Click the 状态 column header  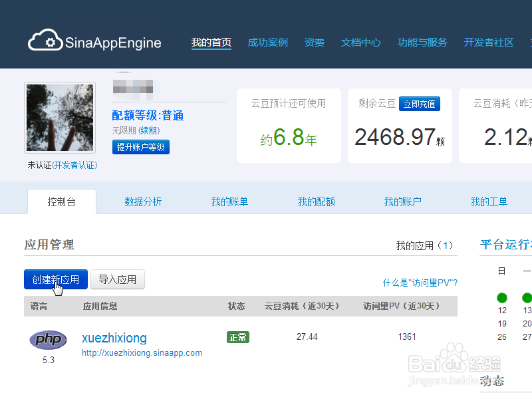coord(237,307)
